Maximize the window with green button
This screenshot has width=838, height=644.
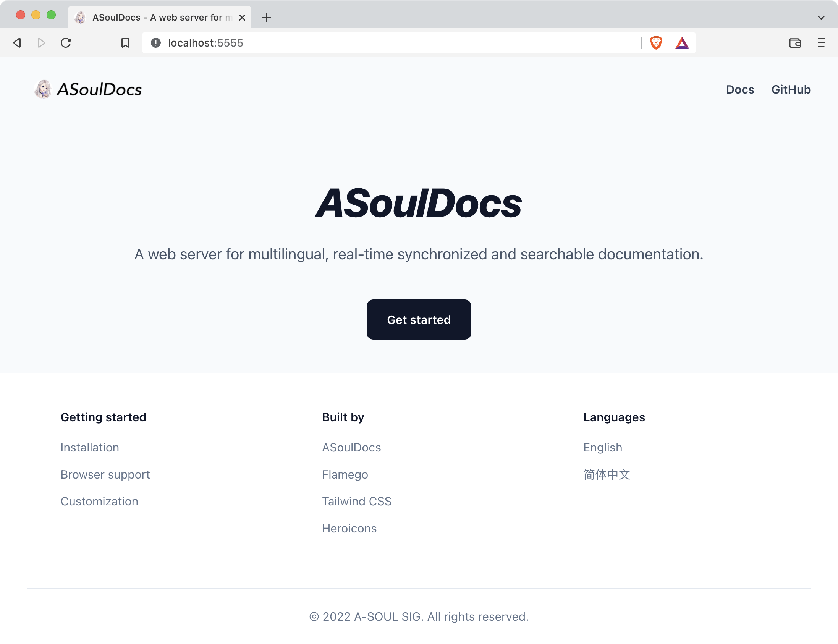tap(51, 15)
